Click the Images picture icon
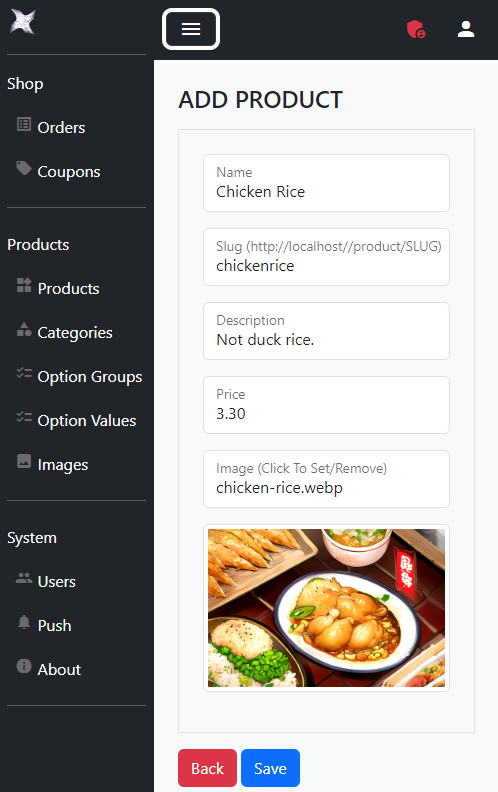The height and width of the screenshot is (792, 498). click(x=24, y=461)
